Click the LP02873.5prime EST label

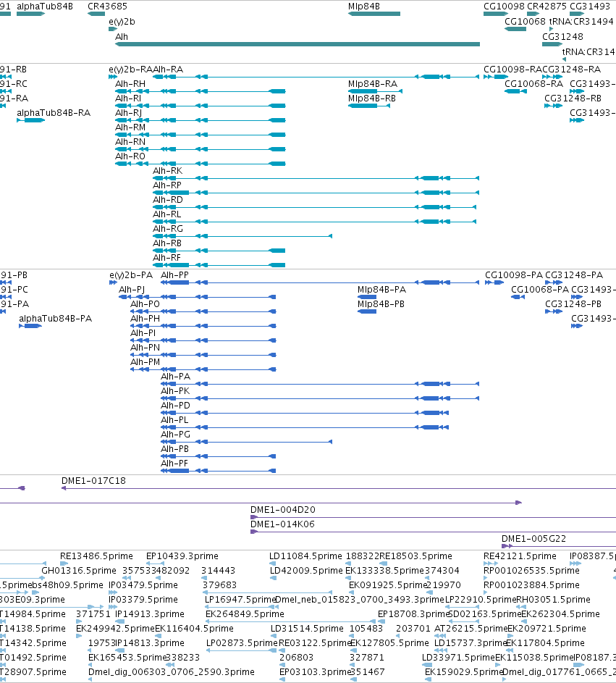tap(242, 643)
